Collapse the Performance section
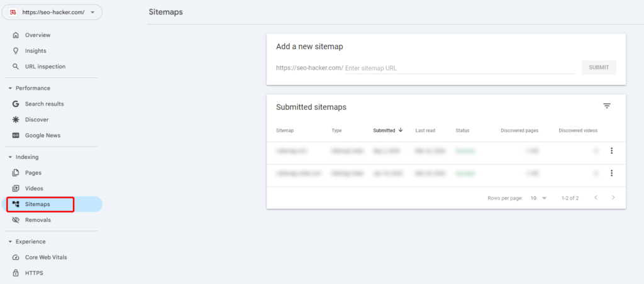 (10, 88)
